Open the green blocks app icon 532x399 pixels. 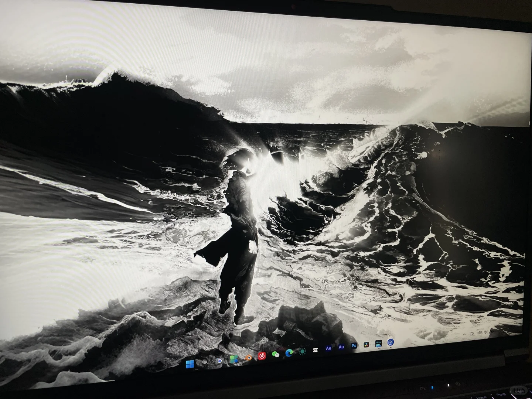234,359
